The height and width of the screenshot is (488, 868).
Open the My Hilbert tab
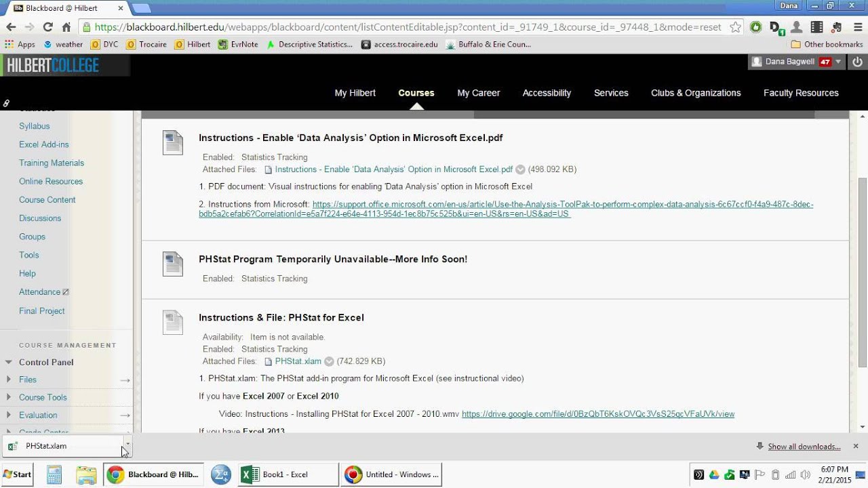tap(355, 93)
